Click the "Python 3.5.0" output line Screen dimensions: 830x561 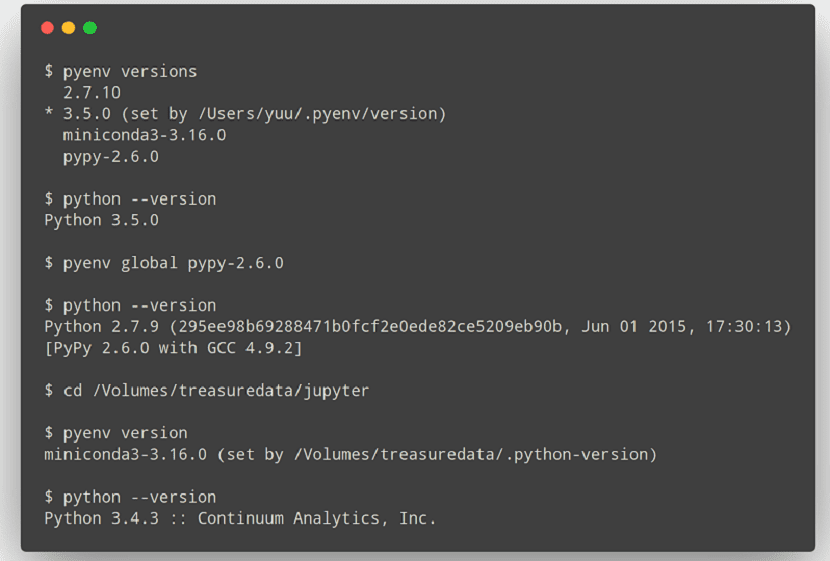coord(101,220)
